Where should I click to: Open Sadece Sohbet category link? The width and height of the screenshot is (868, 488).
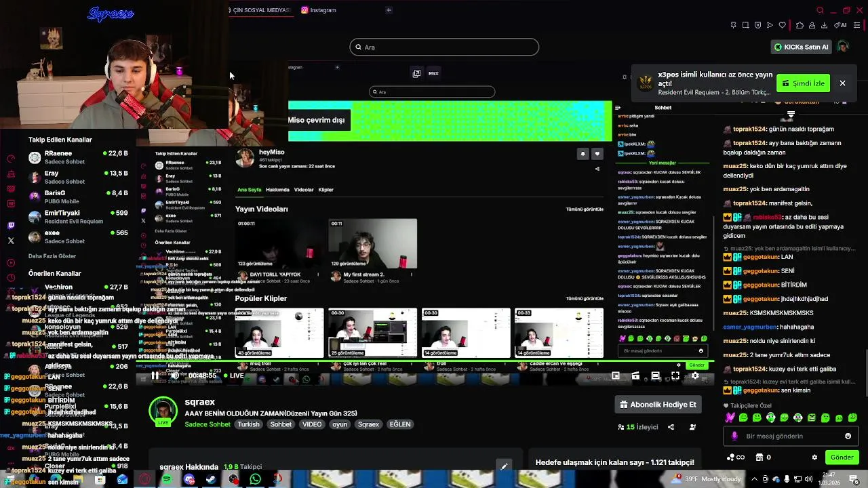click(x=208, y=424)
